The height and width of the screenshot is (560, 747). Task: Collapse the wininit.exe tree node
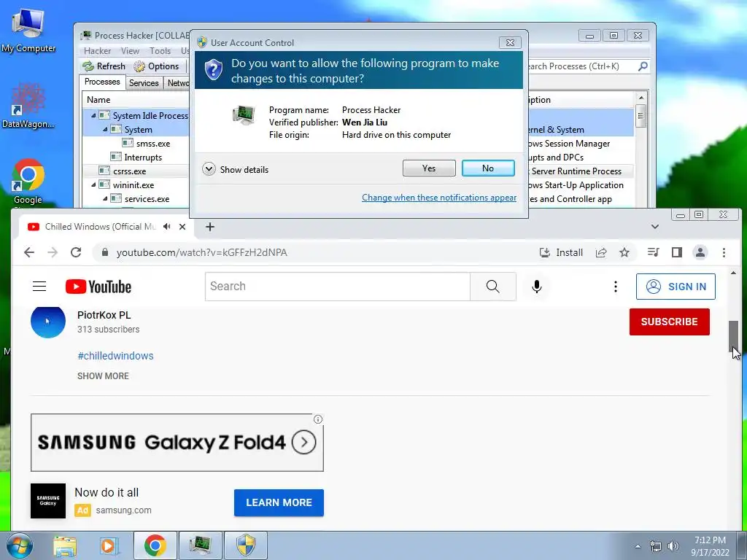(x=93, y=184)
